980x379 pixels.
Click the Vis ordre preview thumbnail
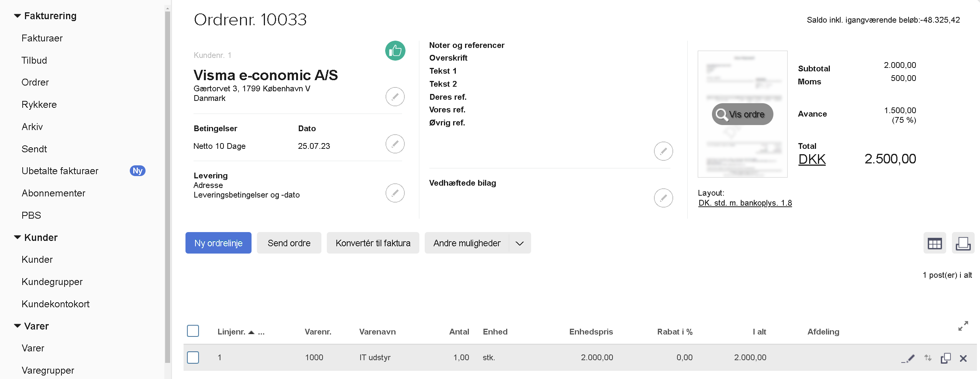coord(742,114)
